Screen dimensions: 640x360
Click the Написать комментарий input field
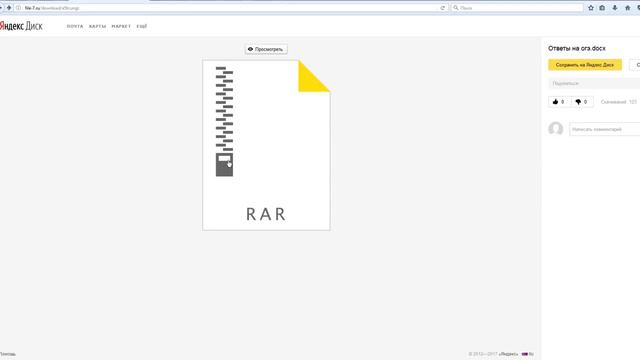tap(604, 129)
